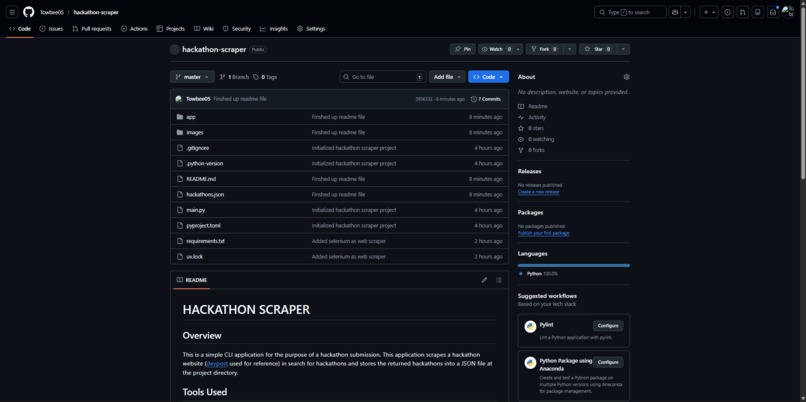Open pull requests icon in header

[742, 12]
